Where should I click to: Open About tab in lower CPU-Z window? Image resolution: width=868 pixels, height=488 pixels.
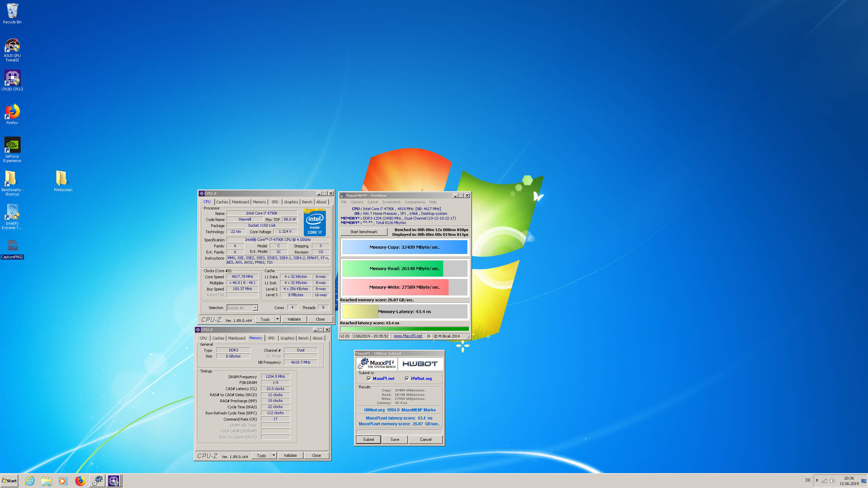click(318, 338)
